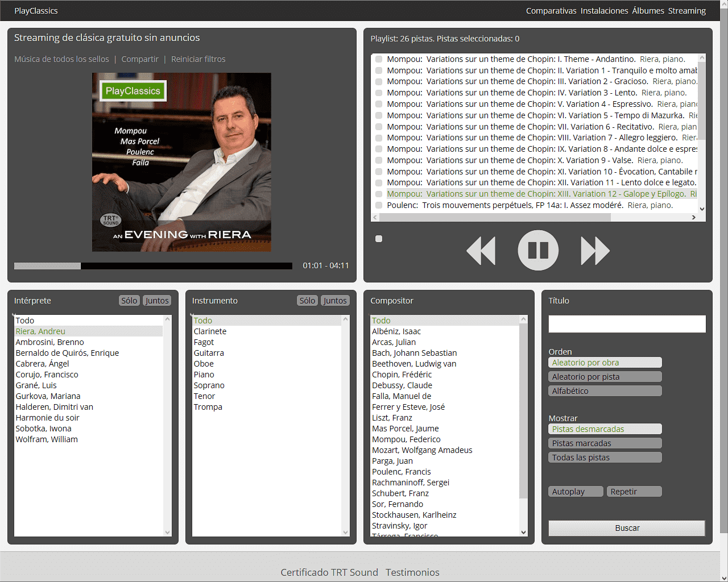728x582 pixels.
Task: Open the Instalaciones menu item
Action: click(604, 11)
